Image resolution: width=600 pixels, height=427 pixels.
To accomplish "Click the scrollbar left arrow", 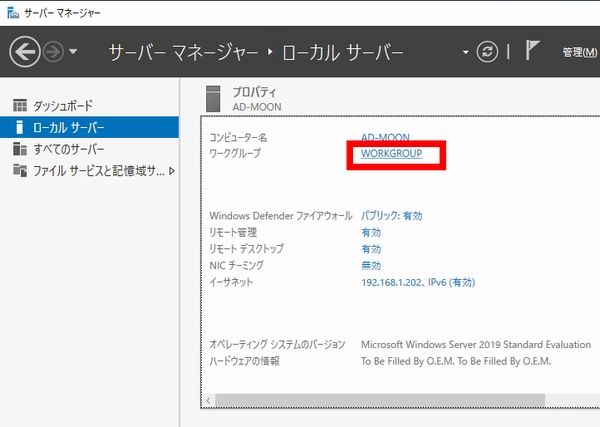I will pos(208,401).
